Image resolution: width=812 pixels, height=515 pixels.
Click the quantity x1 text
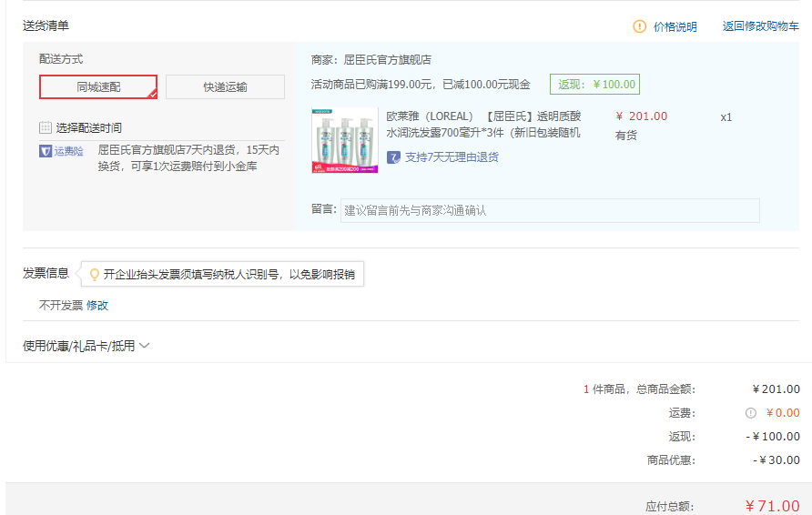tap(726, 117)
